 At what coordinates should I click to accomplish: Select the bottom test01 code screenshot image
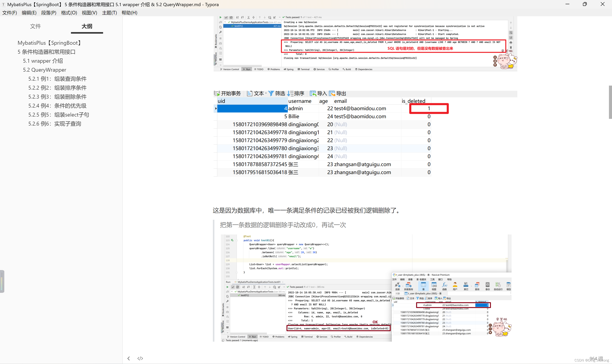point(366,288)
